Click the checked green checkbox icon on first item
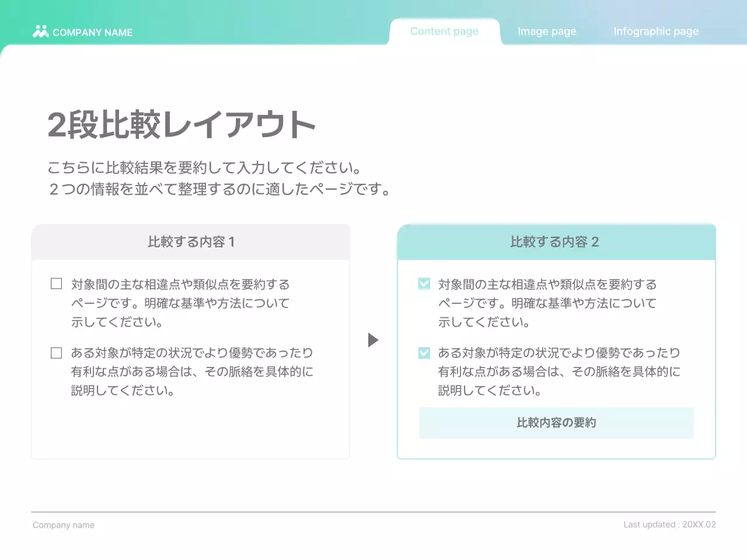 pyautogui.click(x=423, y=283)
